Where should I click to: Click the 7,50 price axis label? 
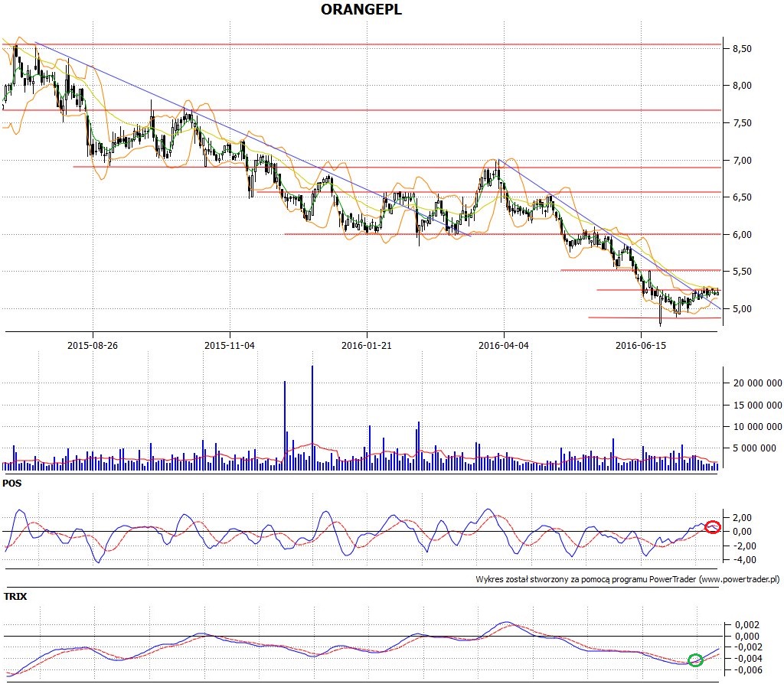click(x=742, y=123)
